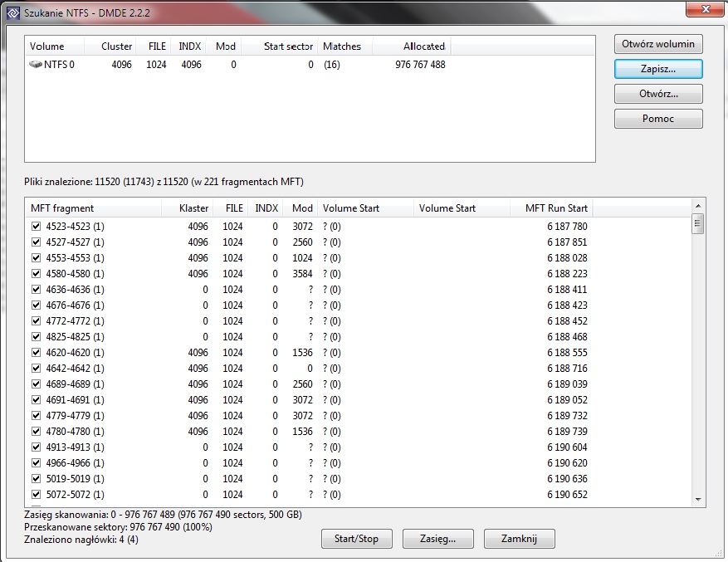Screen dimensions: 728x562
Task: Sort by the MFT fragment column header
Action: pyautogui.click(x=93, y=208)
